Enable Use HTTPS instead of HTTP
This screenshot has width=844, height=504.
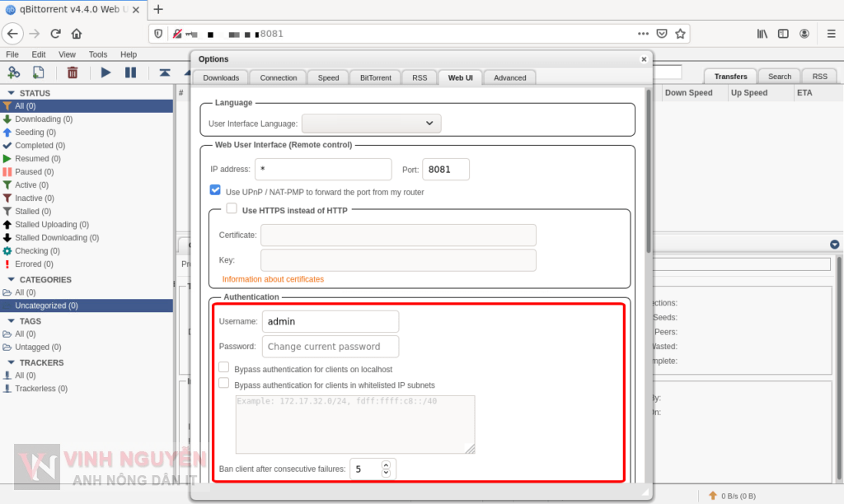click(232, 208)
